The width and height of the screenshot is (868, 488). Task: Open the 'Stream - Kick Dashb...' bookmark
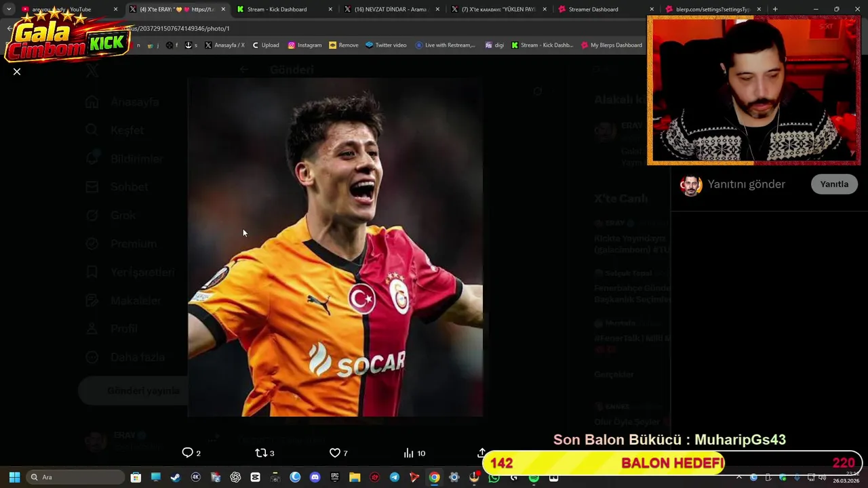tap(542, 45)
